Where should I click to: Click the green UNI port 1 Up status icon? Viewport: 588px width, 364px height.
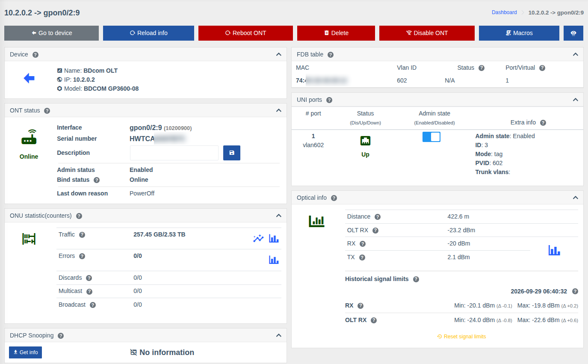(x=365, y=141)
